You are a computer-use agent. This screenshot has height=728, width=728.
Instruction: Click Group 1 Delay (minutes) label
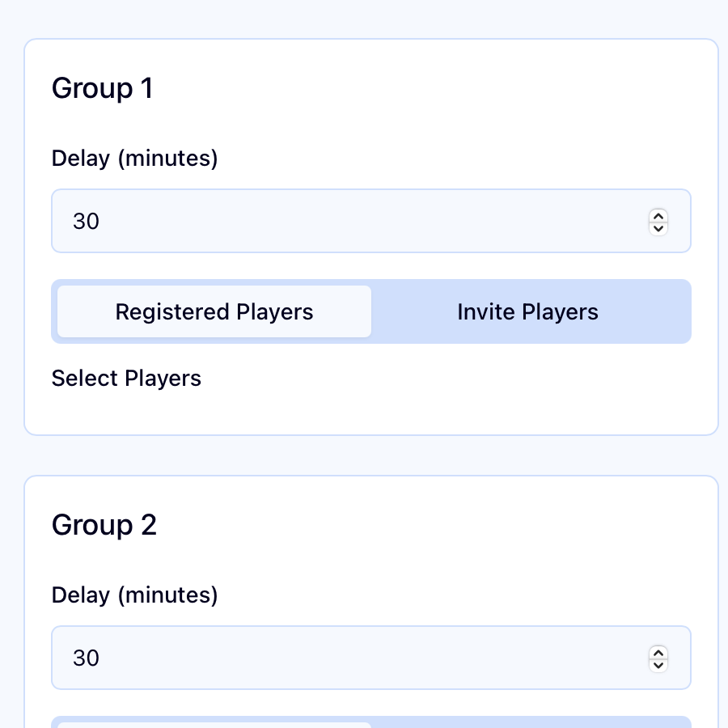click(134, 159)
